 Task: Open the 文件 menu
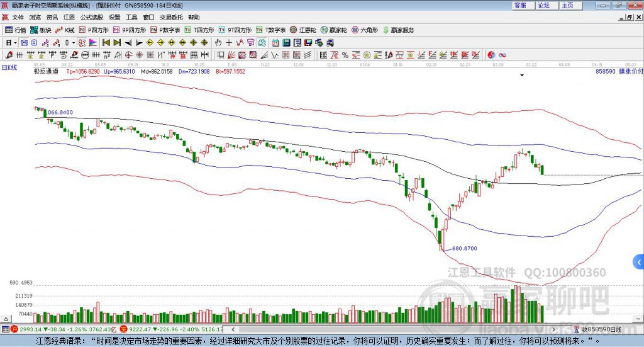pos(18,17)
